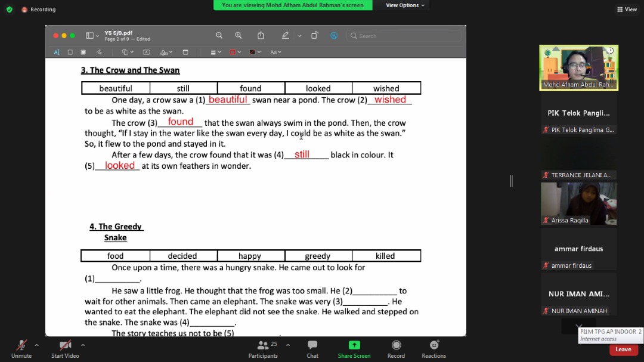Select the Redact tool

pos(83,52)
